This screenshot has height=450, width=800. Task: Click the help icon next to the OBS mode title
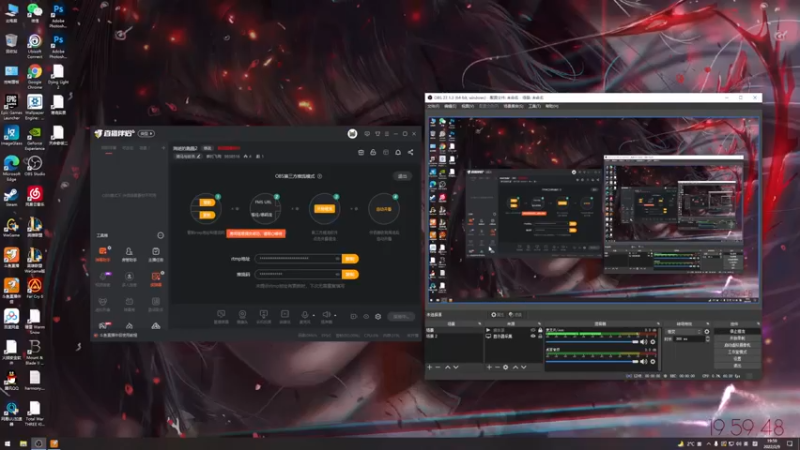(320, 176)
